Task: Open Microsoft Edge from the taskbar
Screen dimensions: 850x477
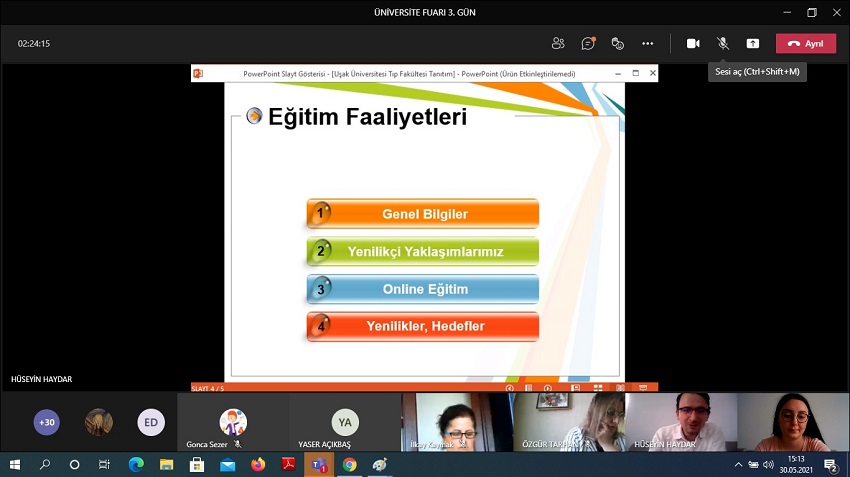Action: coord(136,465)
